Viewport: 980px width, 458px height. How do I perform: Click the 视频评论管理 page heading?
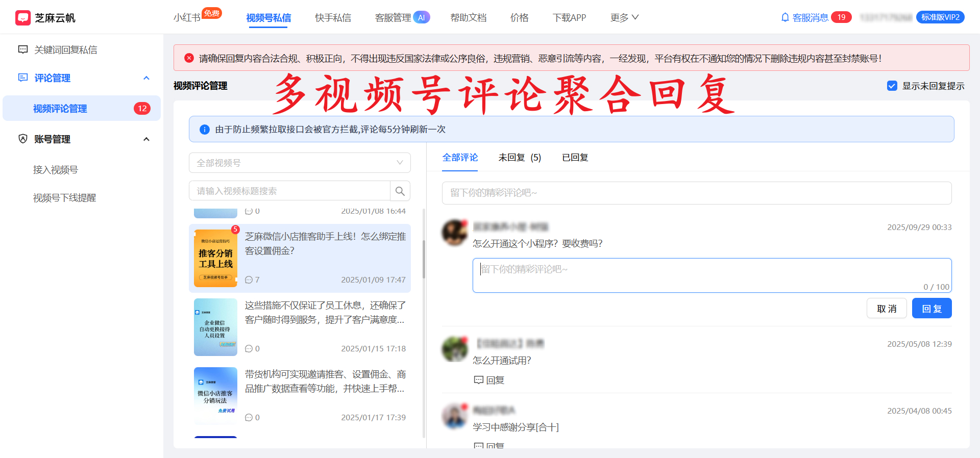[200, 86]
